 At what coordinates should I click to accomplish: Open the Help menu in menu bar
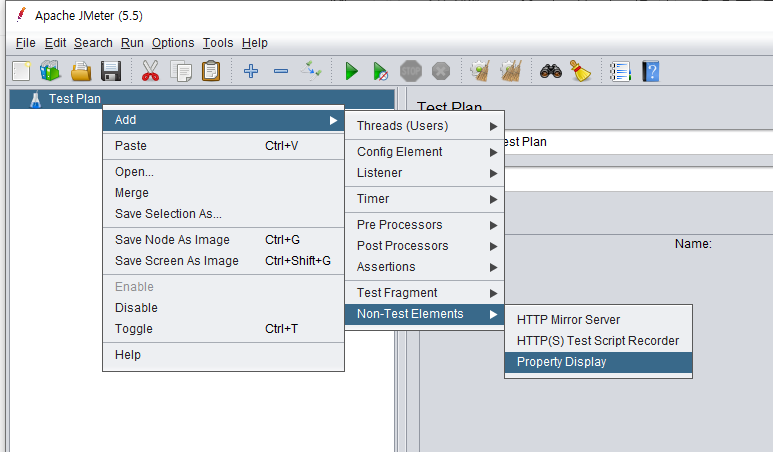[255, 43]
